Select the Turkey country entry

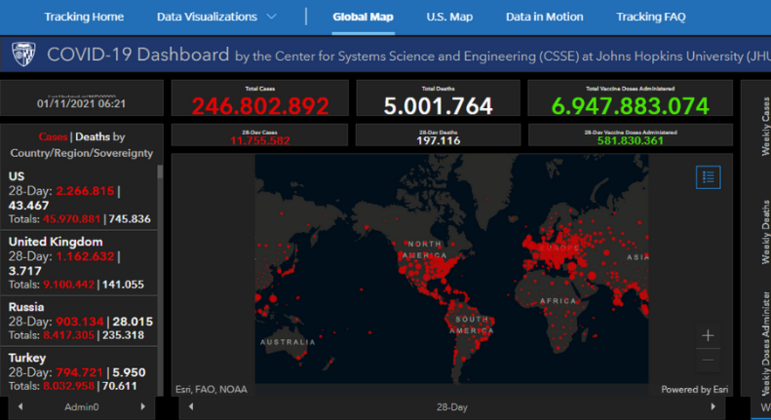(x=79, y=371)
